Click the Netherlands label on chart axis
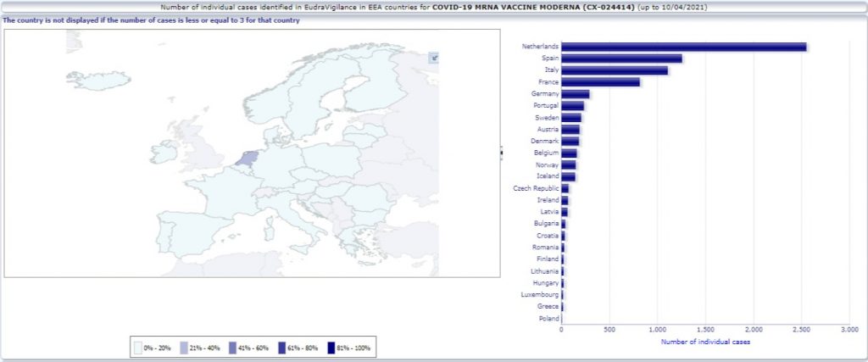 coord(540,47)
